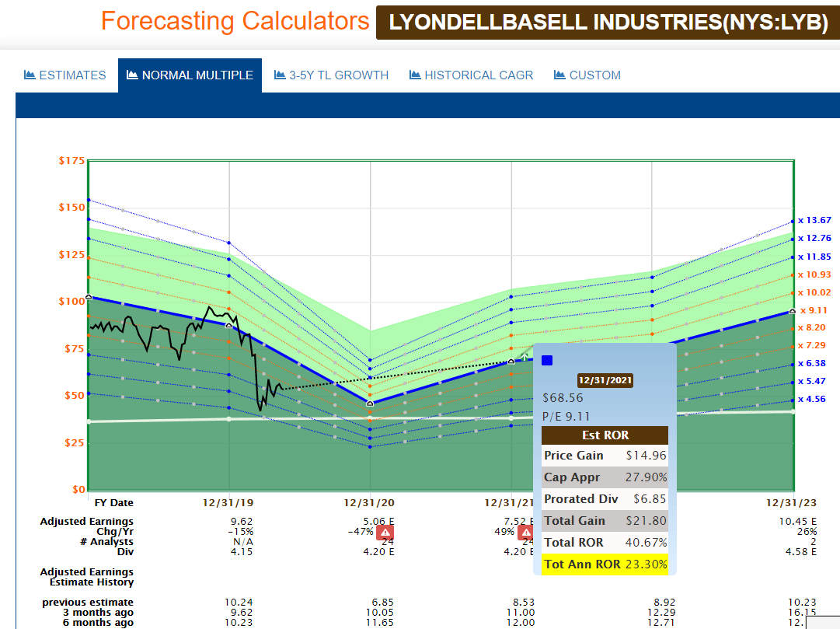This screenshot has height=629, width=840.
Task: Click the Total Gain $21.80 row
Action: tap(605, 521)
